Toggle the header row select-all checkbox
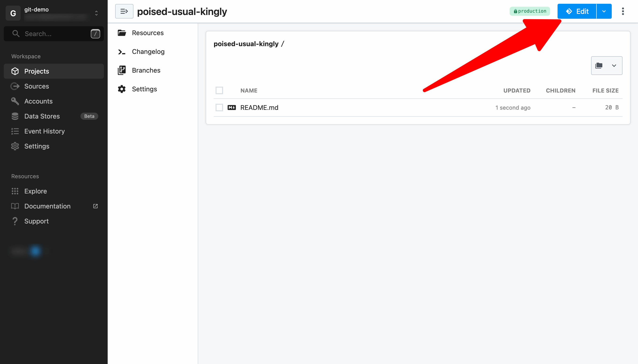This screenshot has height=364, width=638. 219,90
